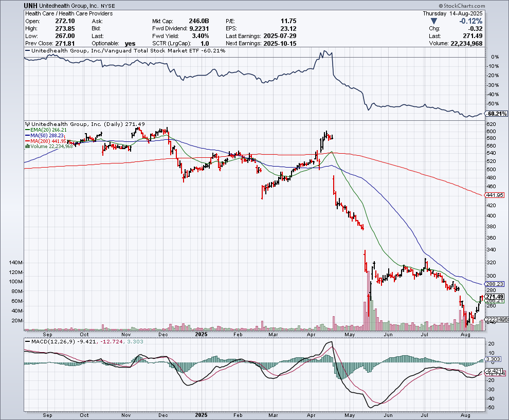Click the date Thursday 14-Aug-2025
Viewport: 509px width, 420px height.
(x=452, y=14)
